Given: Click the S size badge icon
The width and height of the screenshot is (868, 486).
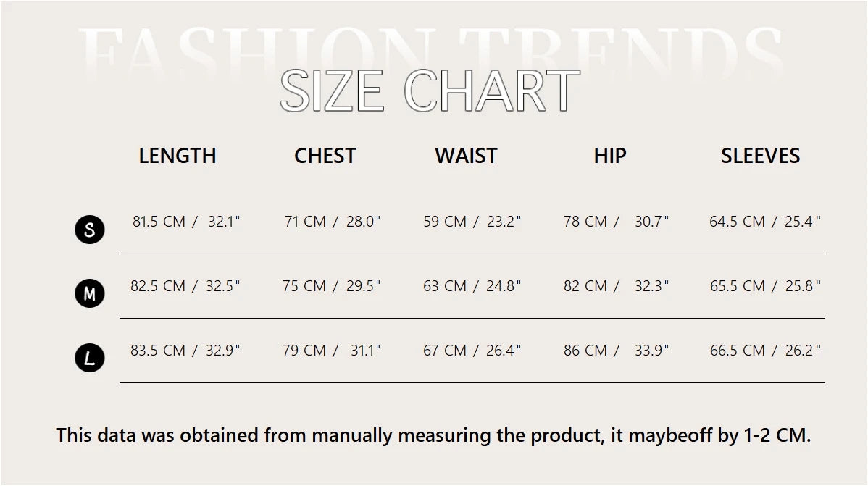Looking at the screenshot, I should tap(90, 230).
